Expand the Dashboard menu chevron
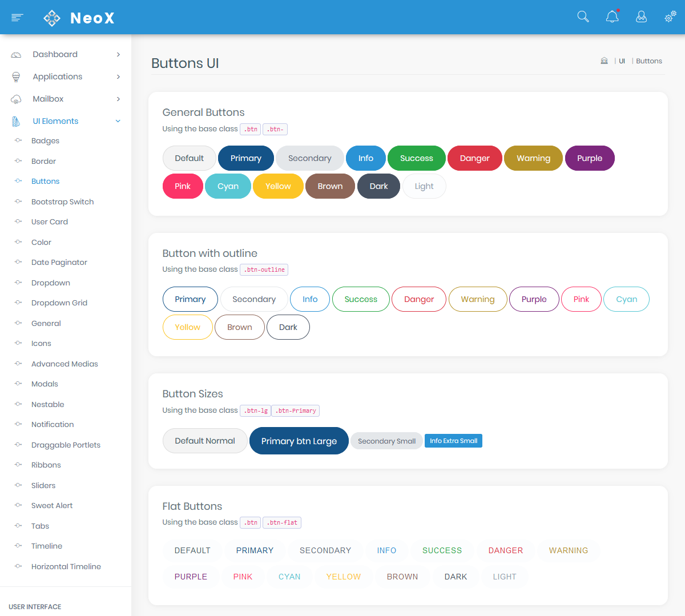This screenshot has width=685, height=616. (x=118, y=55)
